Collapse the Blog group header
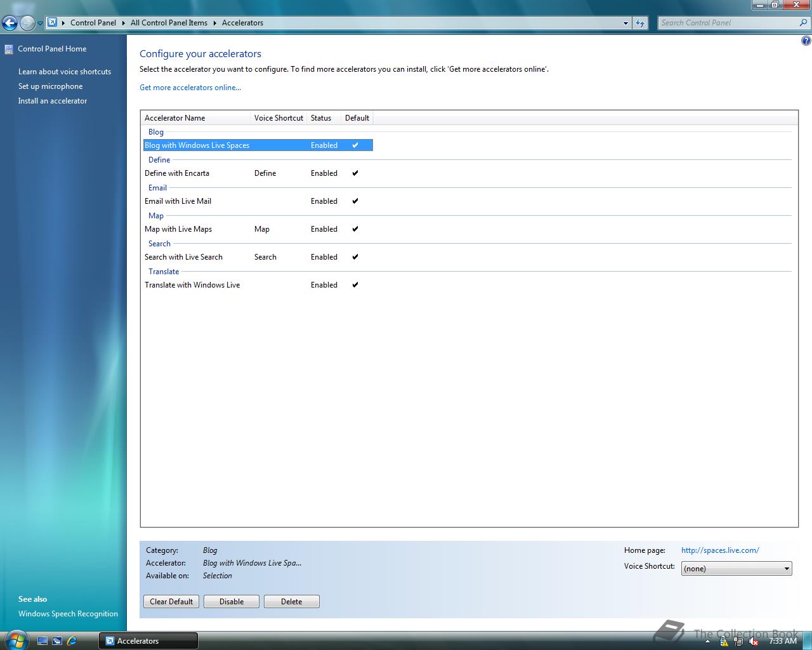This screenshot has width=812, height=650. tap(156, 132)
